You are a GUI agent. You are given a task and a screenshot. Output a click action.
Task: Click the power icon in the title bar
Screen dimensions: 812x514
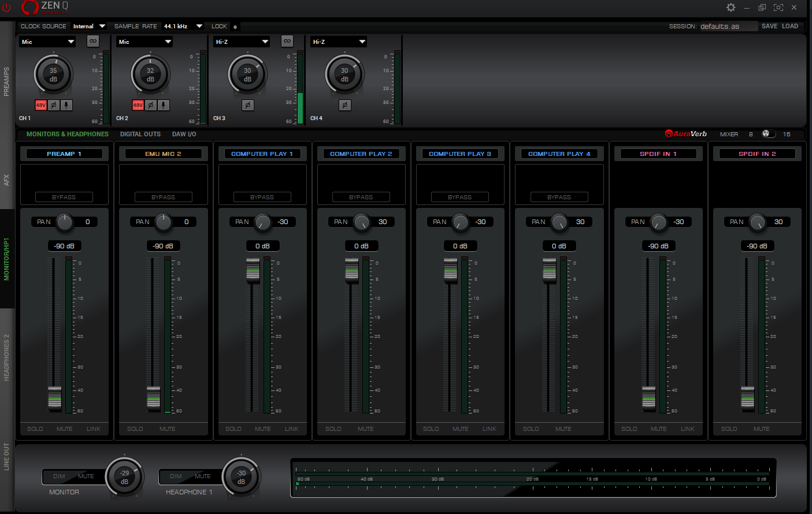click(x=7, y=8)
